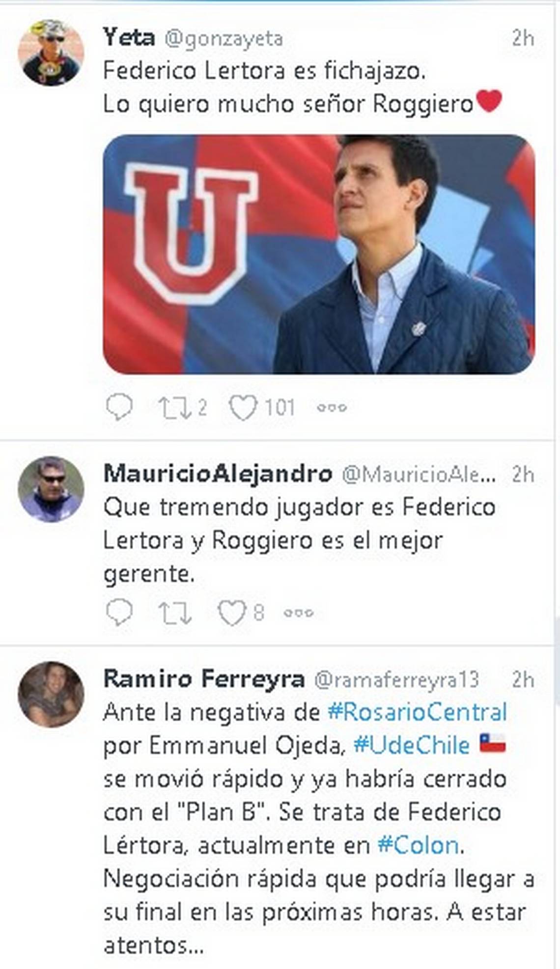560x969 pixels.
Task: Reply to Yeta's tweet about Lertora
Action: [x=119, y=407]
